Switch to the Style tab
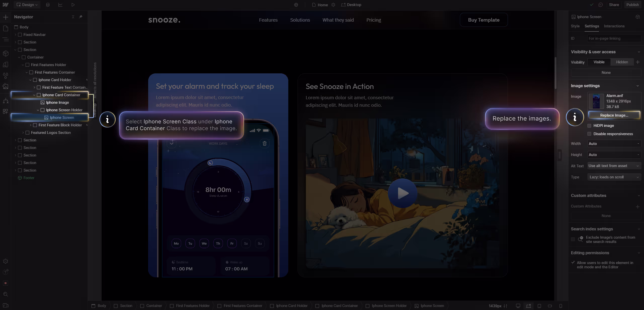 (x=575, y=26)
